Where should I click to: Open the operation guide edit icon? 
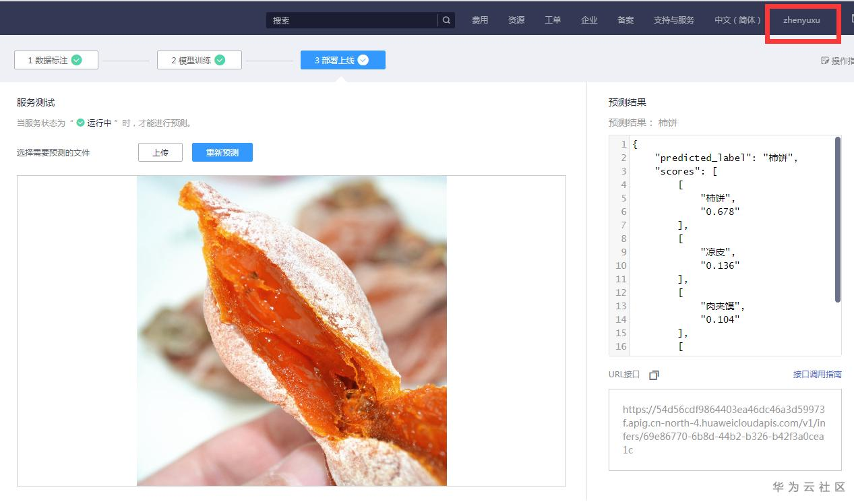coord(825,61)
